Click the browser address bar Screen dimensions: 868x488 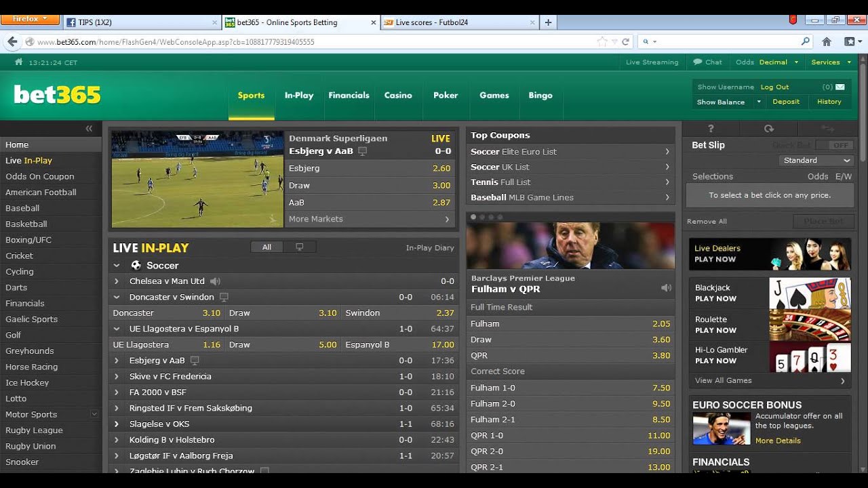(x=315, y=41)
